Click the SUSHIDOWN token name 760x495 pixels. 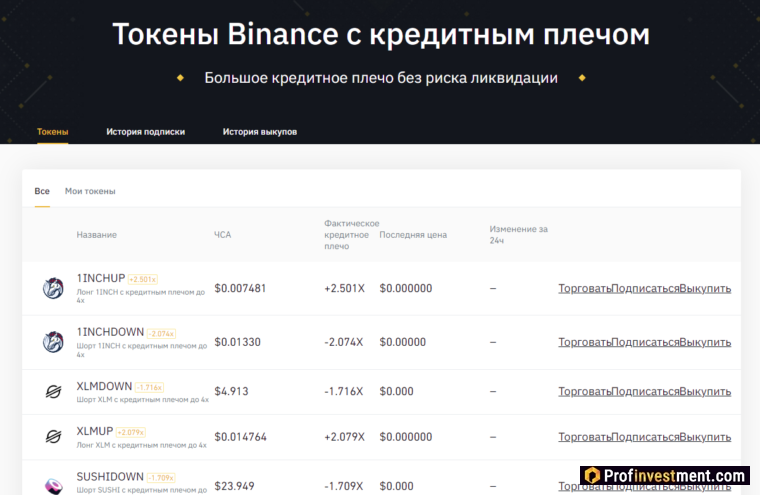pos(110,477)
